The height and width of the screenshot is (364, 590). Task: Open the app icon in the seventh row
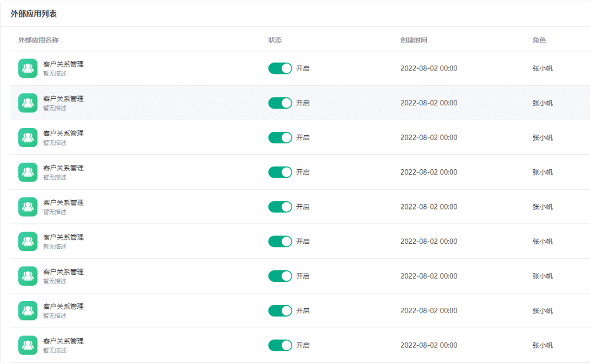pos(28,276)
